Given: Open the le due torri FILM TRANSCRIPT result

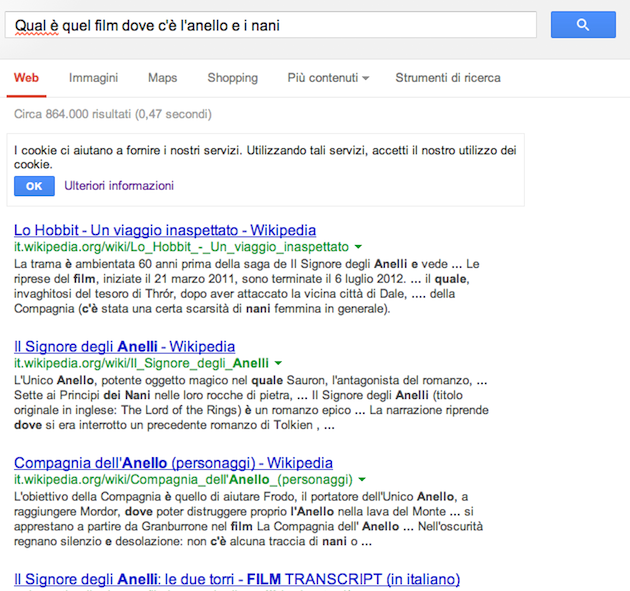Looking at the screenshot, I should 237,579.
